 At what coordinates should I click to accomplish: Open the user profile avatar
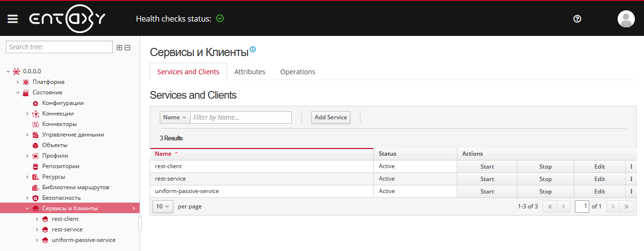(626, 19)
